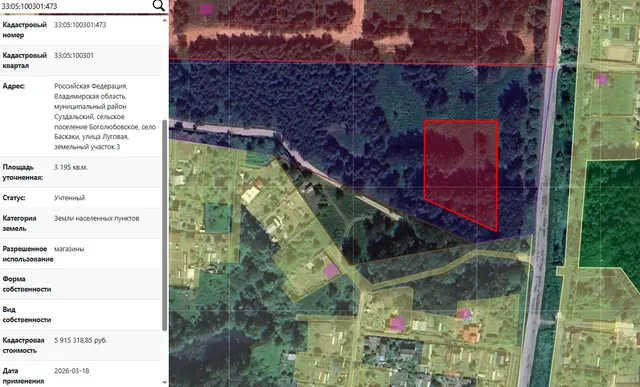This screenshot has height=387, width=640.
Task: Click the date value 2026-03-18
Action: [71, 371]
